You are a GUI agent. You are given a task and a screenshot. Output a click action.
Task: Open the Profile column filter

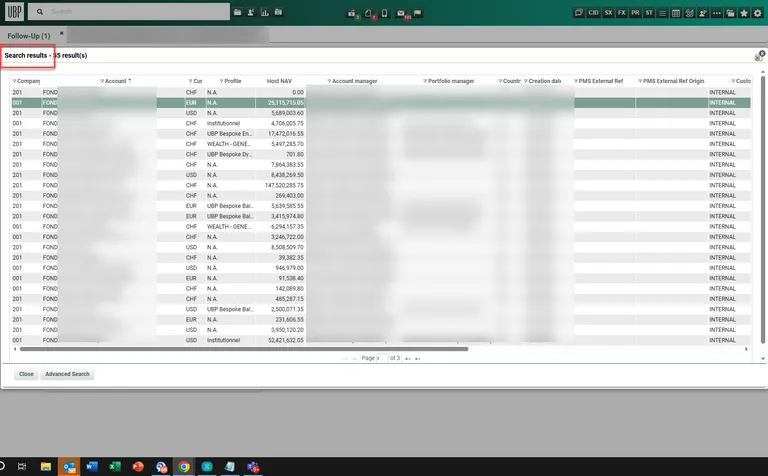pyautogui.click(x=220, y=81)
